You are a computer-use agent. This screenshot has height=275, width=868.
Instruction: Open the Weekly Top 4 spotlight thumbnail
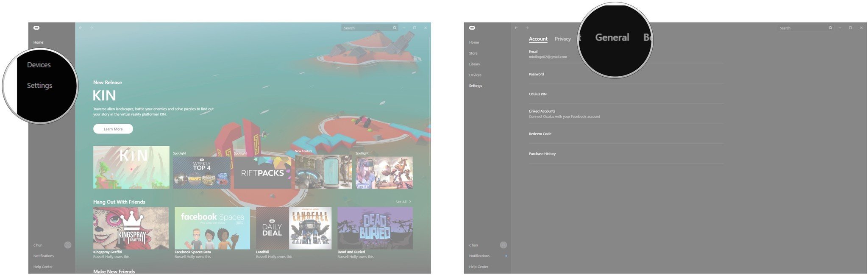(202, 172)
